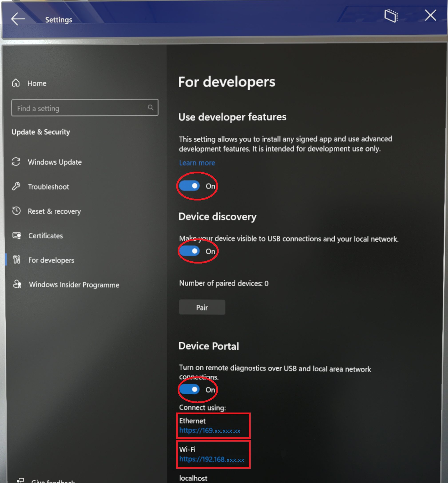Click the Windows Update refresh icon
The height and width of the screenshot is (484, 448).
coord(16,162)
